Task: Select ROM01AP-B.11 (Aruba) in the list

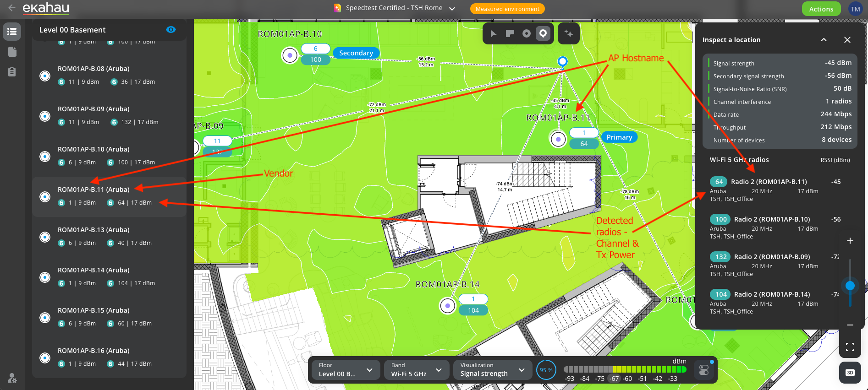Action: (109, 196)
